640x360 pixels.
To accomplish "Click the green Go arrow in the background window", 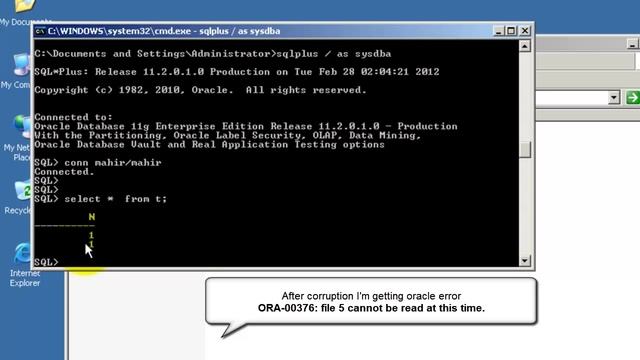I will 633,98.
